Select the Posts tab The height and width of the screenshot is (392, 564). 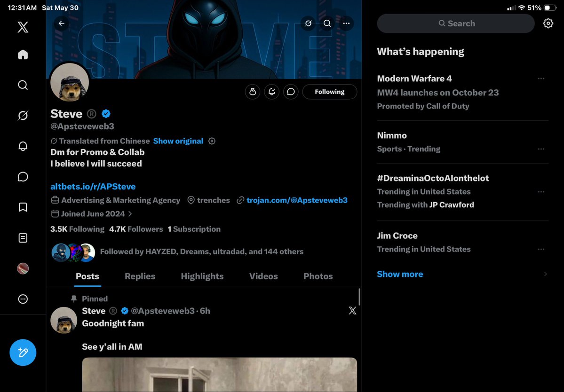point(87,276)
